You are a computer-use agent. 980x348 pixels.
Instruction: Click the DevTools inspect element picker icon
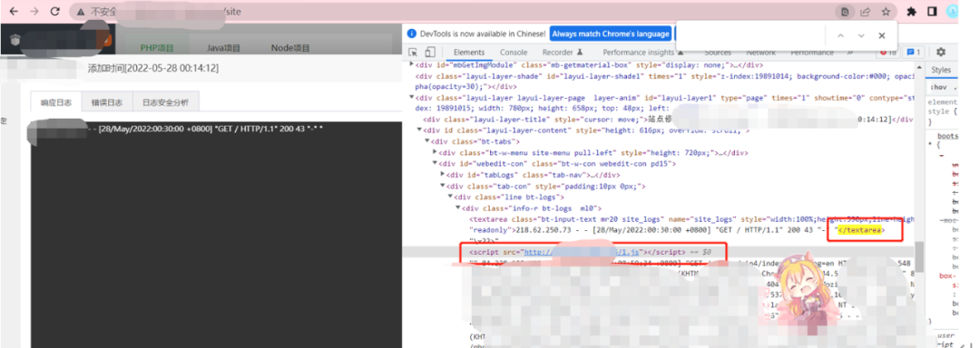click(x=413, y=53)
